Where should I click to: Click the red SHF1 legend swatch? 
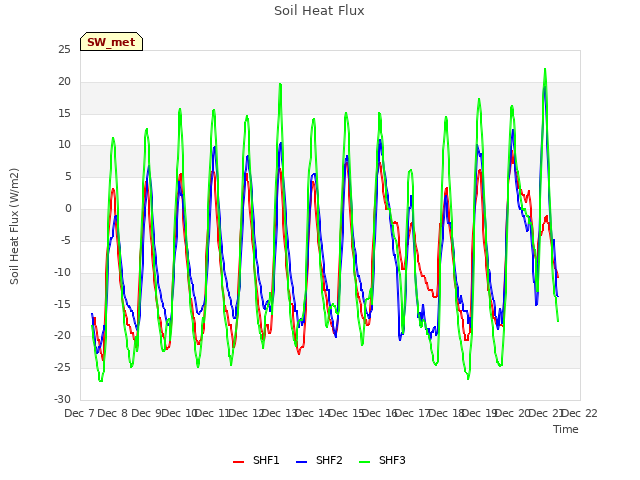tap(238, 462)
